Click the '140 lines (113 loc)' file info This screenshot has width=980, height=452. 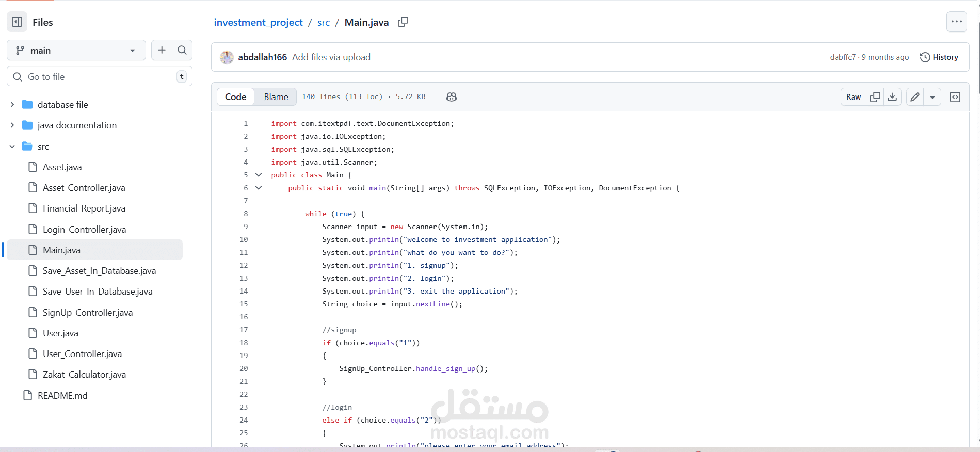coord(342,96)
